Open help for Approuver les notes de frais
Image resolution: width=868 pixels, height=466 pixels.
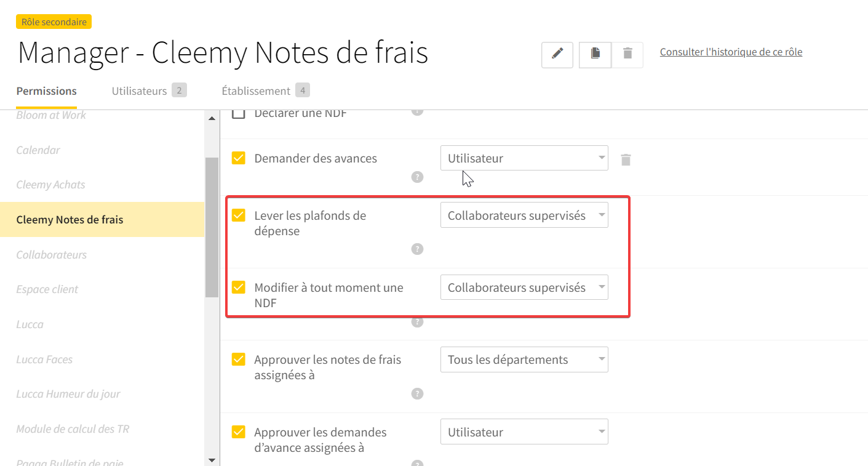[x=417, y=393]
